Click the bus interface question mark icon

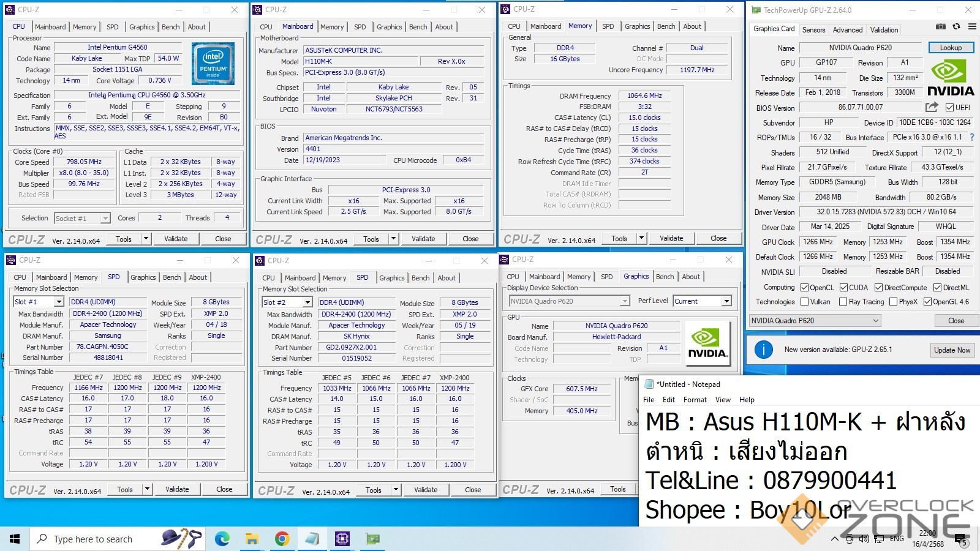(971, 137)
